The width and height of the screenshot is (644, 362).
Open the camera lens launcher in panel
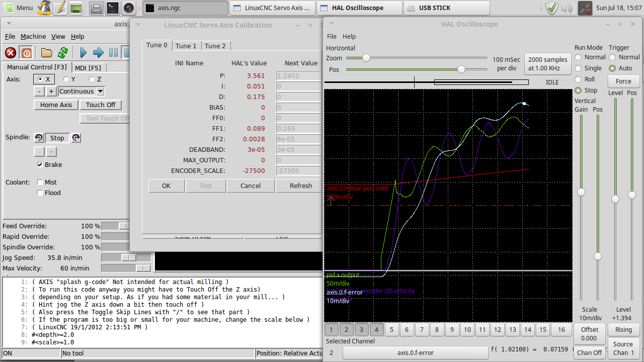pos(129,8)
